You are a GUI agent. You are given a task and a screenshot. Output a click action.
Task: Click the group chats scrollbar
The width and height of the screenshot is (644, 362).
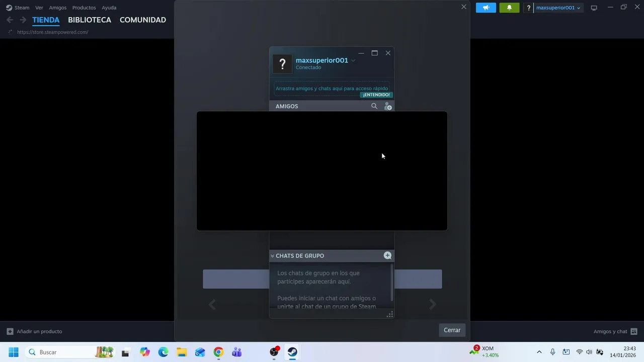point(392,283)
